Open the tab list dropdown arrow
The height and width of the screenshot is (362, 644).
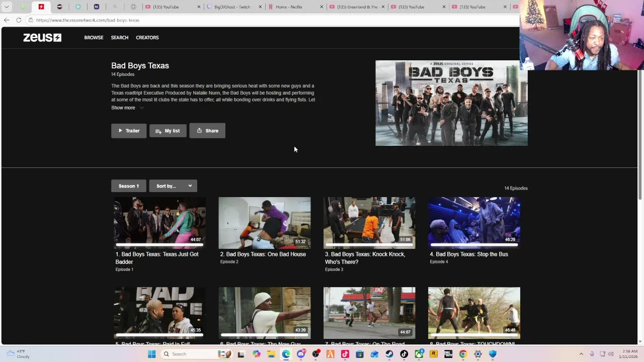tap(7, 7)
